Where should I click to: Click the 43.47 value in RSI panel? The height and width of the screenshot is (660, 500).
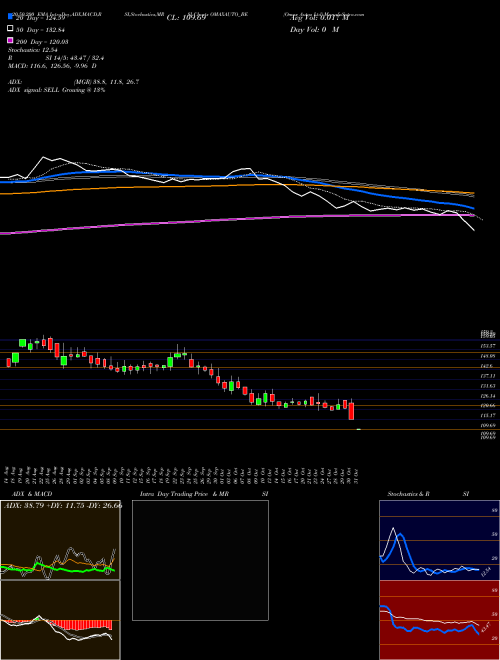coord(485,627)
